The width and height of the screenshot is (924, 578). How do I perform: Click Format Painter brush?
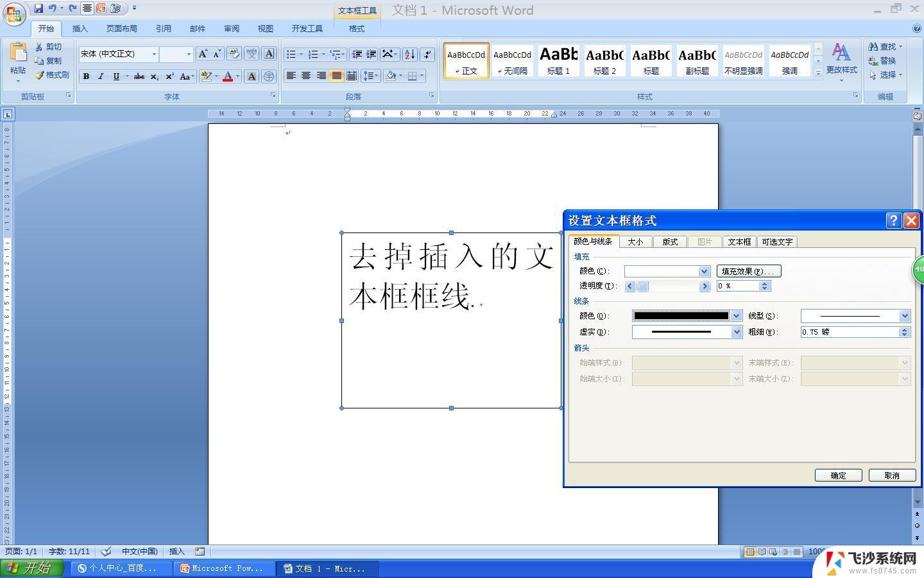(x=51, y=75)
